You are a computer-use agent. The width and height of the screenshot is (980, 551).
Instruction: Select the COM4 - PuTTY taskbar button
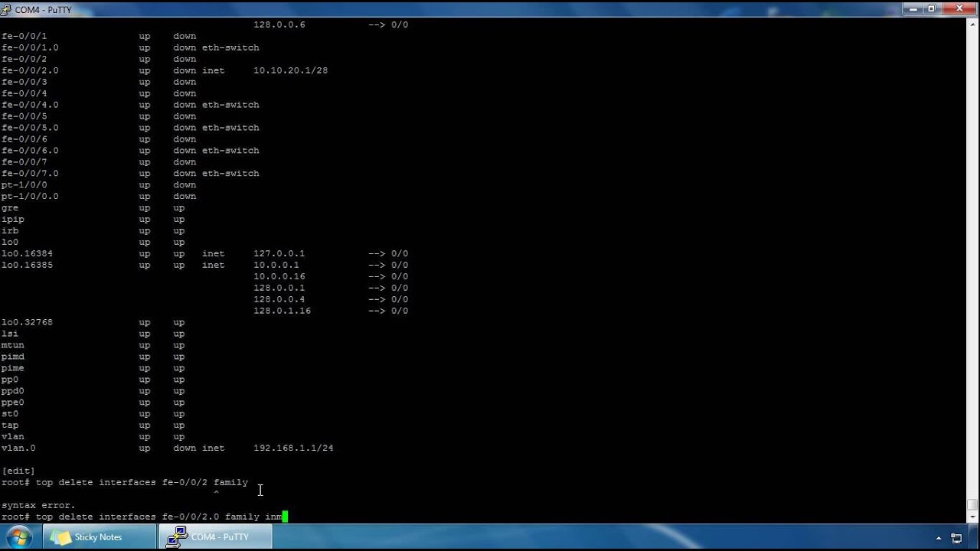point(215,537)
